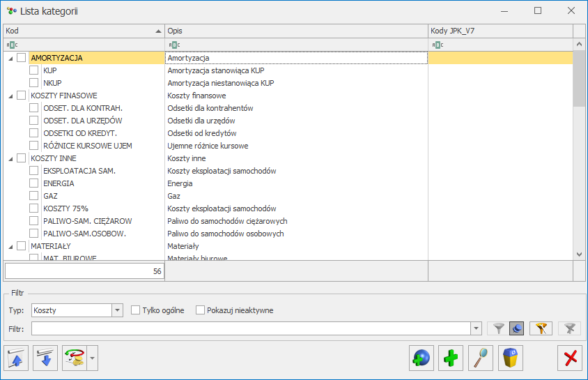Open category details with the magnifier icon
The height and width of the screenshot is (380, 588).
tap(481, 358)
